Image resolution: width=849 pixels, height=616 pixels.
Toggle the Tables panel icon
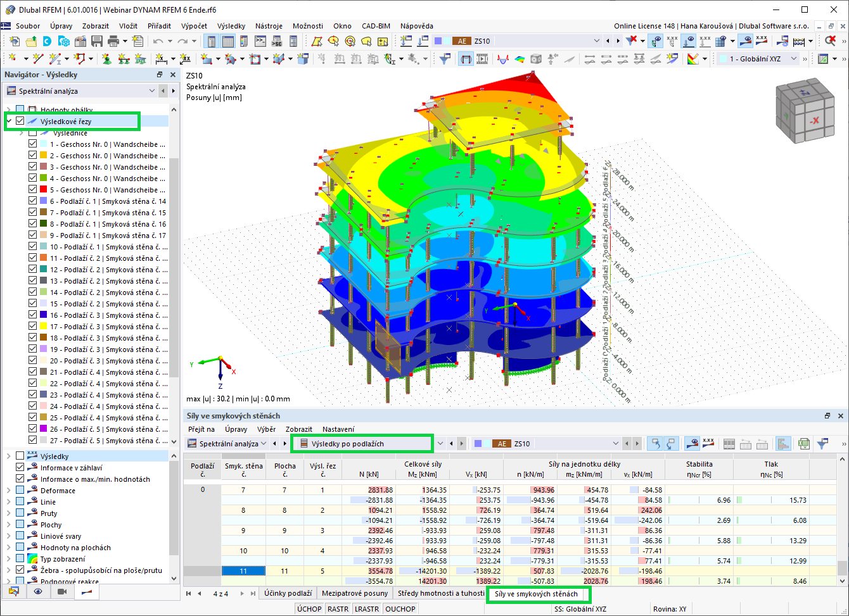coord(227,41)
